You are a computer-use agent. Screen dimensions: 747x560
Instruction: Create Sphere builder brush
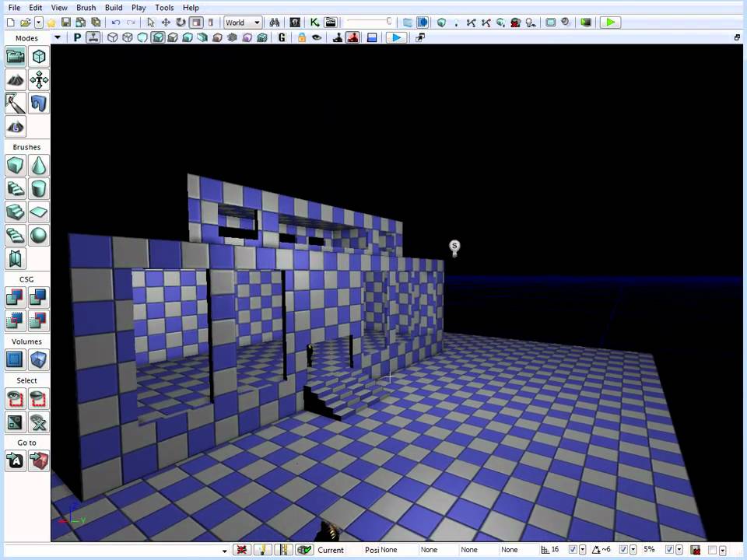[x=39, y=236]
